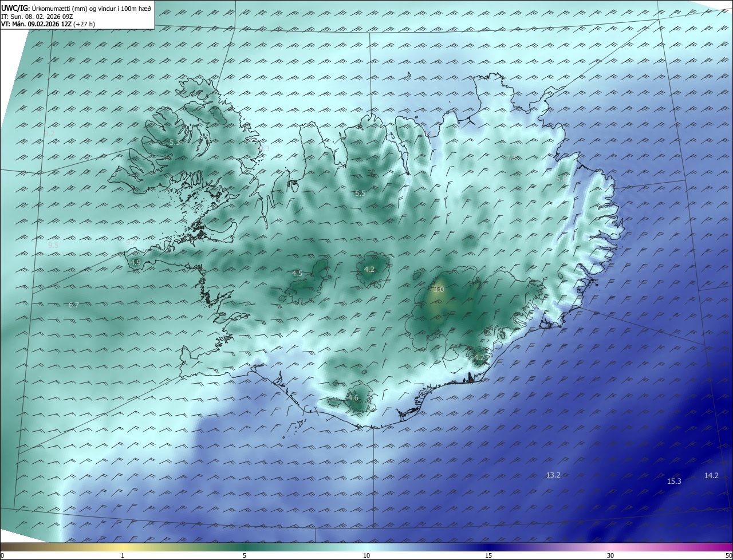This screenshot has height=560, width=733.
Task: Click the 0 tick on the color scale
Action: click(2, 555)
